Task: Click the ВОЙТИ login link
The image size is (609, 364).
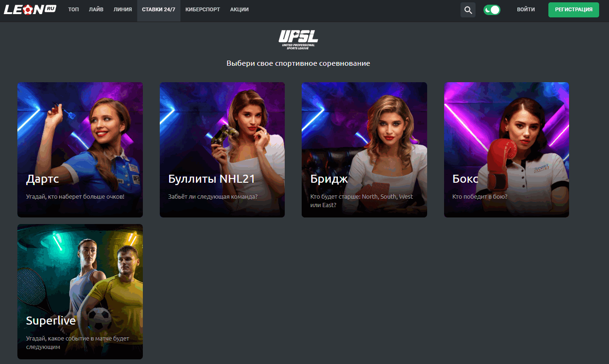Action: 525,10
